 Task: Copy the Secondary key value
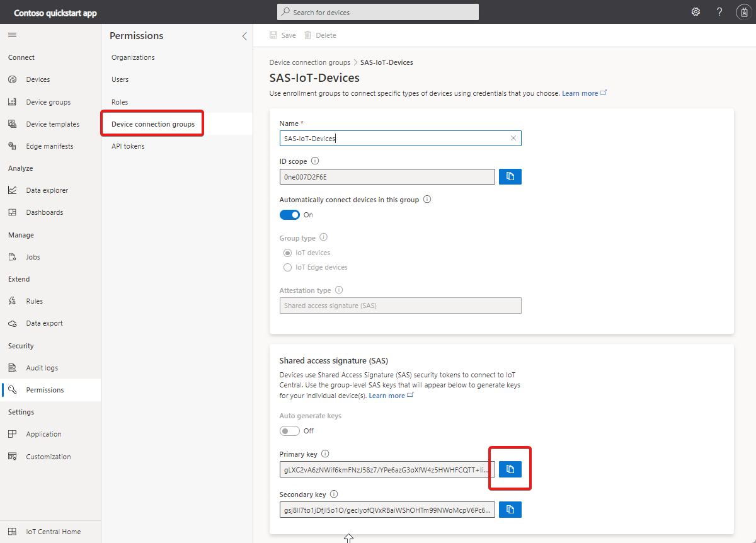(x=510, y=510)
